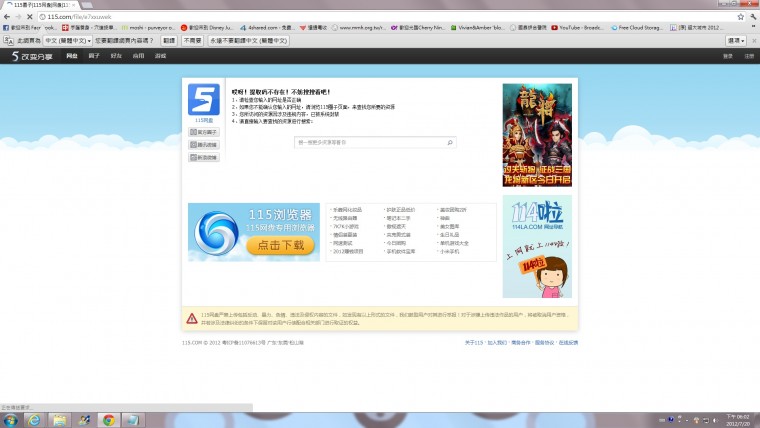Viewport: 760px width, 428px height.
Task: Click the 不需要 decline-translation button
Action: click(192, 41)
